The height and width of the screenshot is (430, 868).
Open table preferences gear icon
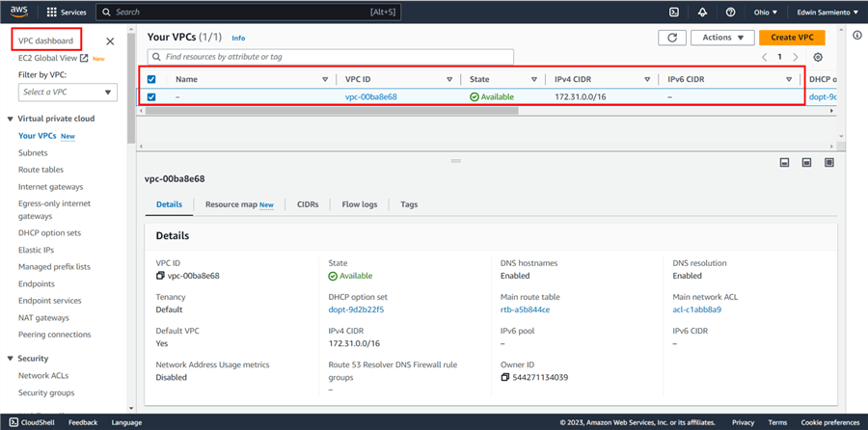(x=818, y=58)
